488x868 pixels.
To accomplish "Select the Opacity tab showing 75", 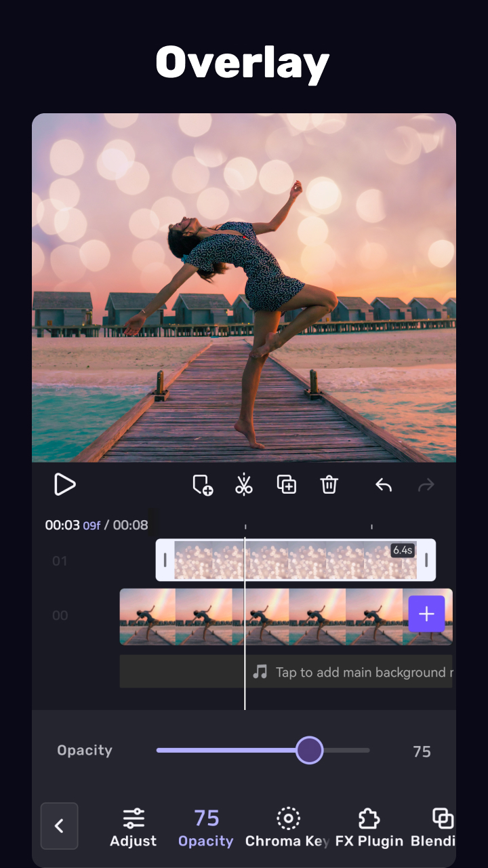I will pyautogui.click(x=206, y=827).
